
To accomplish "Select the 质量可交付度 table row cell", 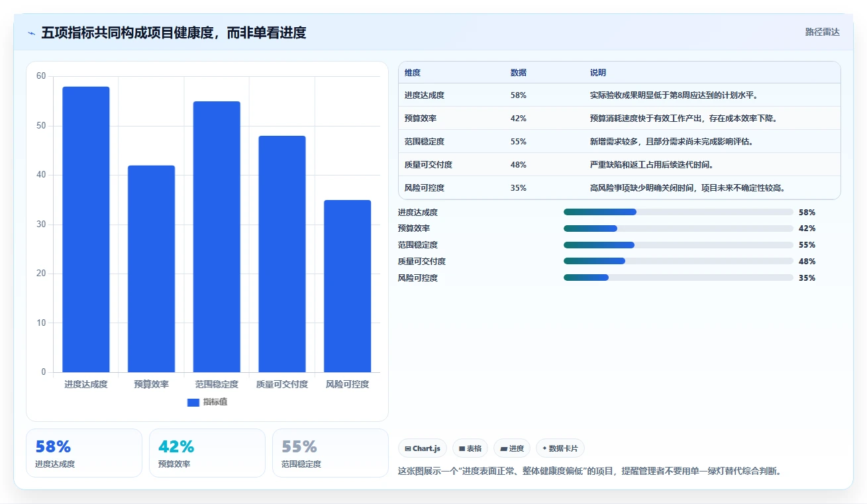I will pos(429,165).
